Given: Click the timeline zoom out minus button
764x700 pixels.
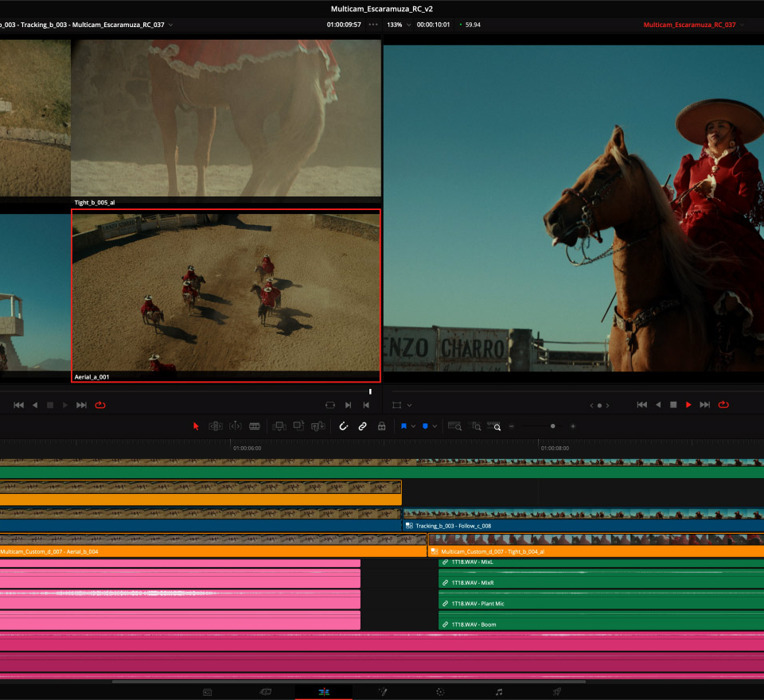Looking at the screenshot, I should coord(512,426).
